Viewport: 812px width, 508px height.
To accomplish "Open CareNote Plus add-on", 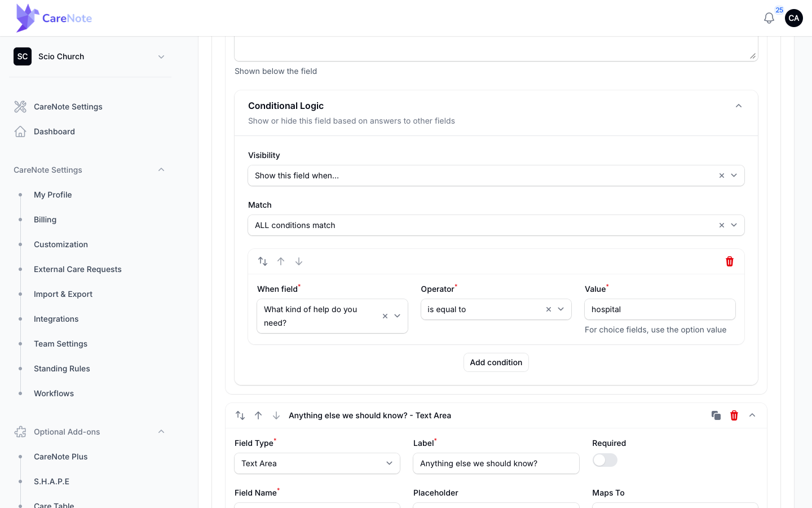I will point(61,457).
